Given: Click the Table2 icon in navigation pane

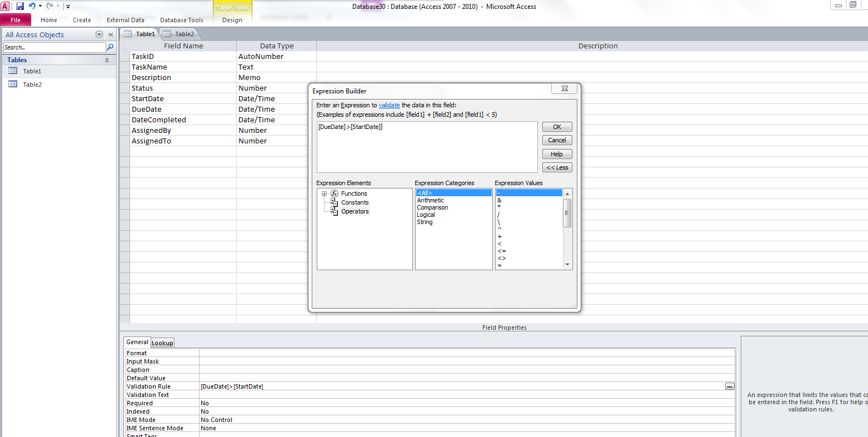Looking at the screenshot, I should click(x=13, y=84).
